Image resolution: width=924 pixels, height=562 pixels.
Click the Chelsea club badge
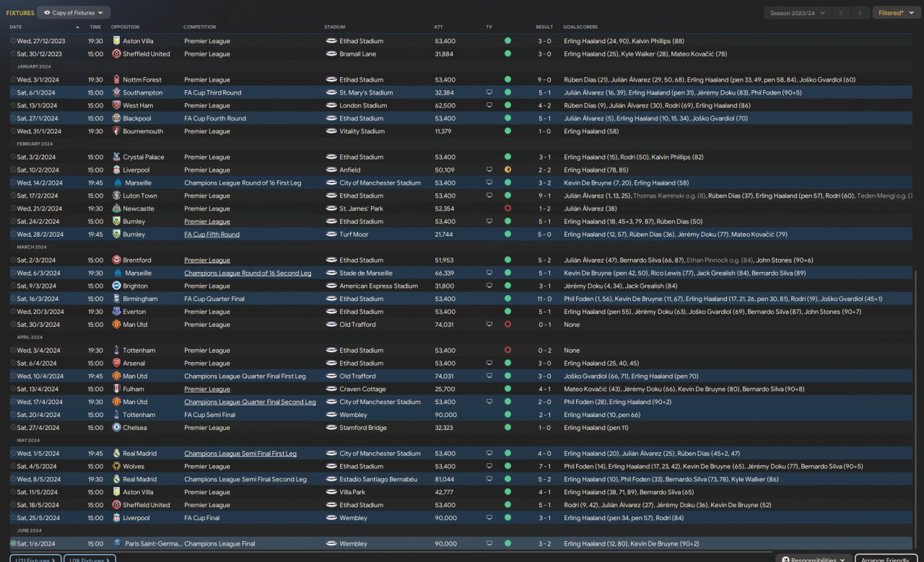[x=117, y=428]
